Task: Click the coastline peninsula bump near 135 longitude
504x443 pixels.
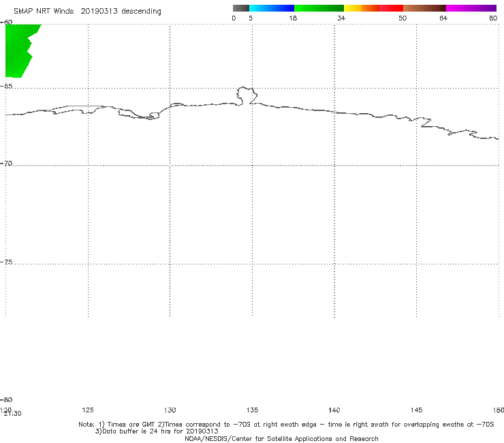Action: tap(247, 95)
